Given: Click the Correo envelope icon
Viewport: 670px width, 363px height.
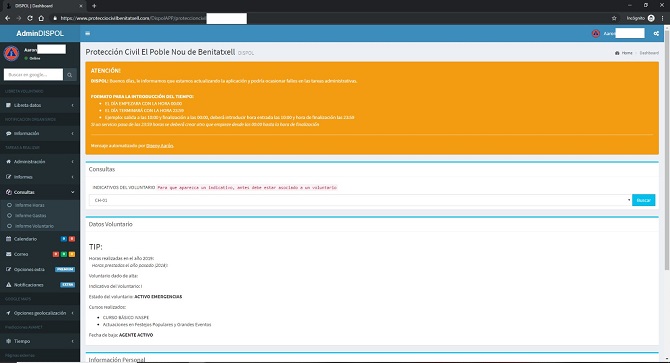Looking at the screenshot, I should 8,254.
